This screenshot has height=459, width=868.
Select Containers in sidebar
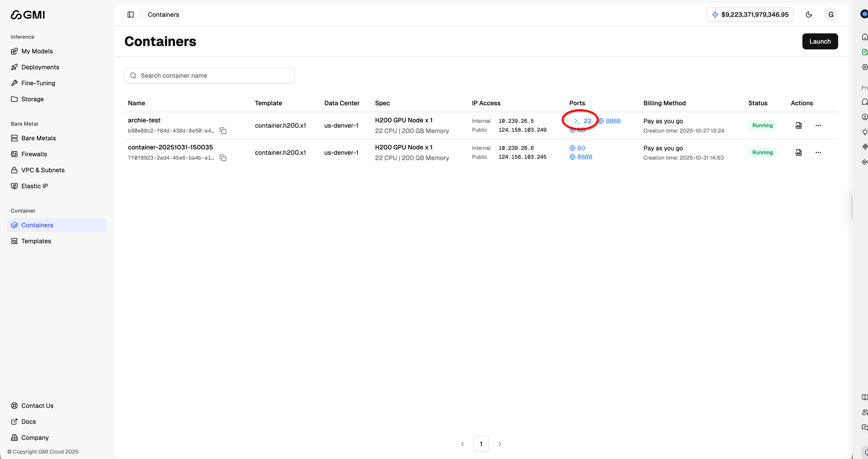[x=57, y=225]
